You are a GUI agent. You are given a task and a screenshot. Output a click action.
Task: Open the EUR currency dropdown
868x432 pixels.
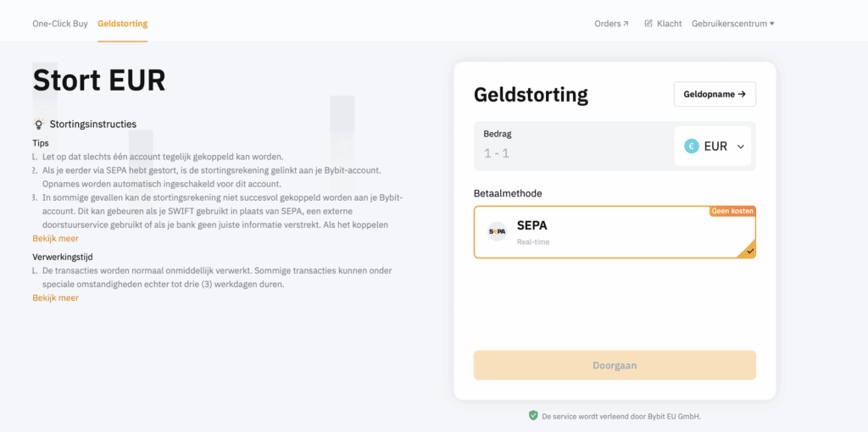click(714, 147)
